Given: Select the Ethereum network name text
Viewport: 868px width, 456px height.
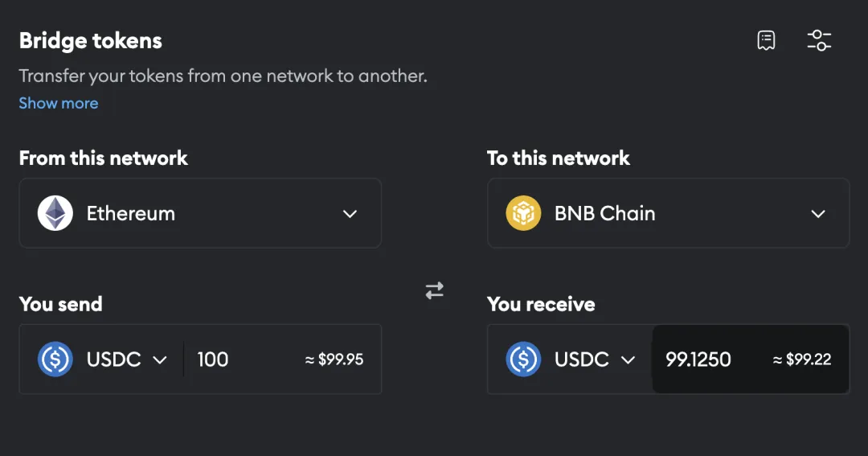Looking at the screenshot, I should (x=131, y=213).
